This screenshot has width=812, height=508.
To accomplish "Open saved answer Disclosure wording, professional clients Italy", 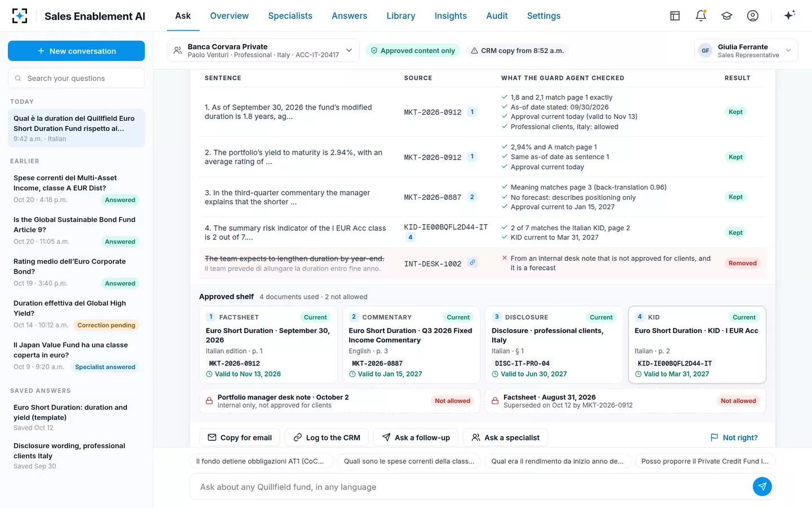I will 76,456.
